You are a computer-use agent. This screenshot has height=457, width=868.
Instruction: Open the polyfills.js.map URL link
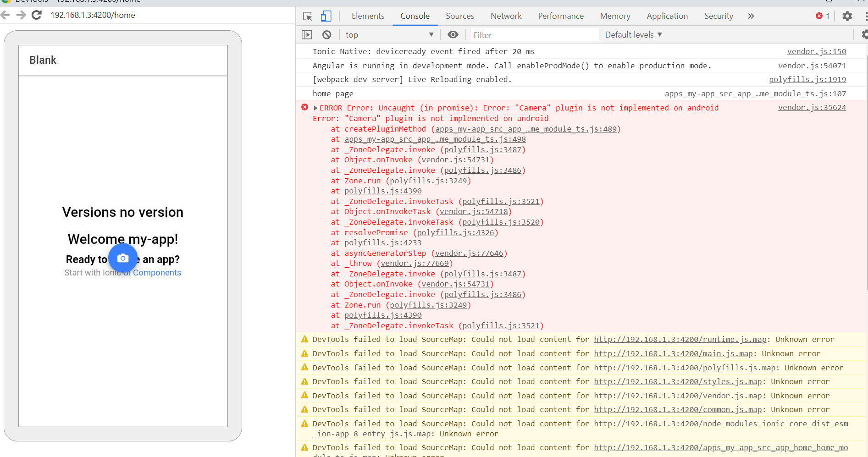tap(685, 368)
